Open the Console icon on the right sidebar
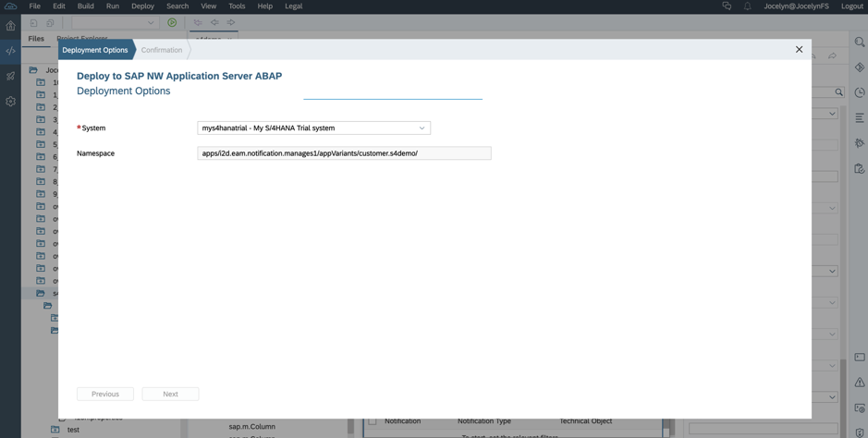The image size is (868, 438). (x=859, y=358)
